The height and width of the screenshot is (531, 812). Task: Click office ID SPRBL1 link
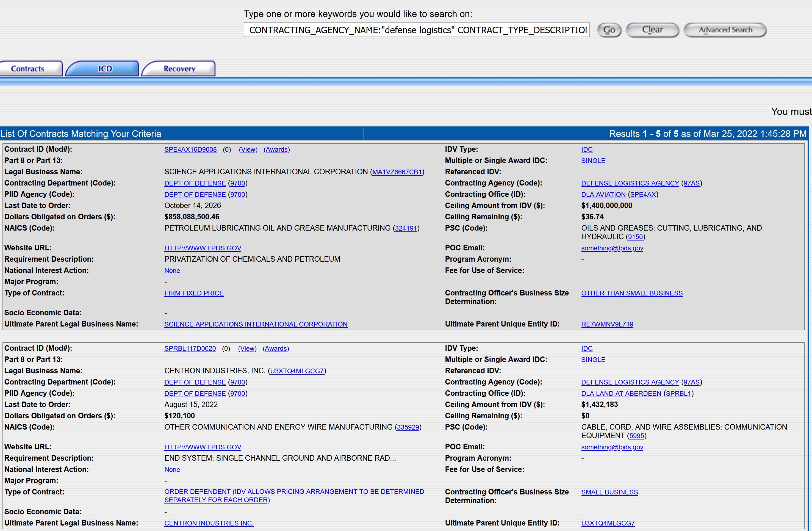point(678,394)
